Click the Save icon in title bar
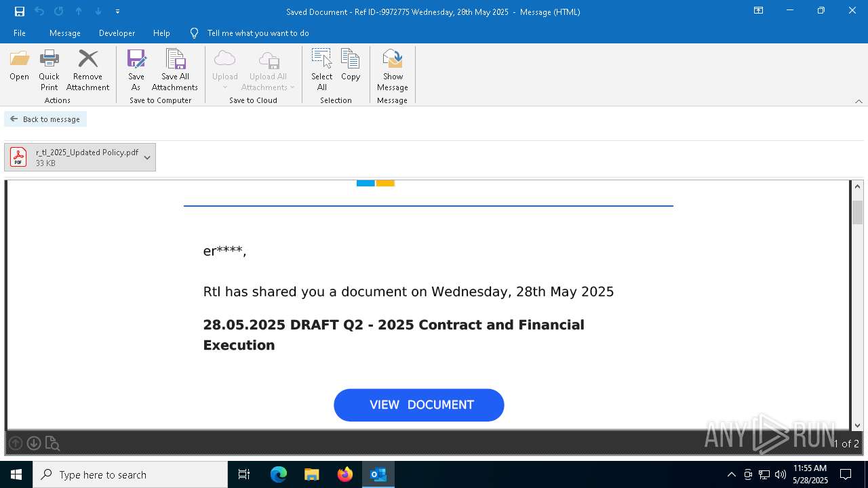 (x=20, y=12)
